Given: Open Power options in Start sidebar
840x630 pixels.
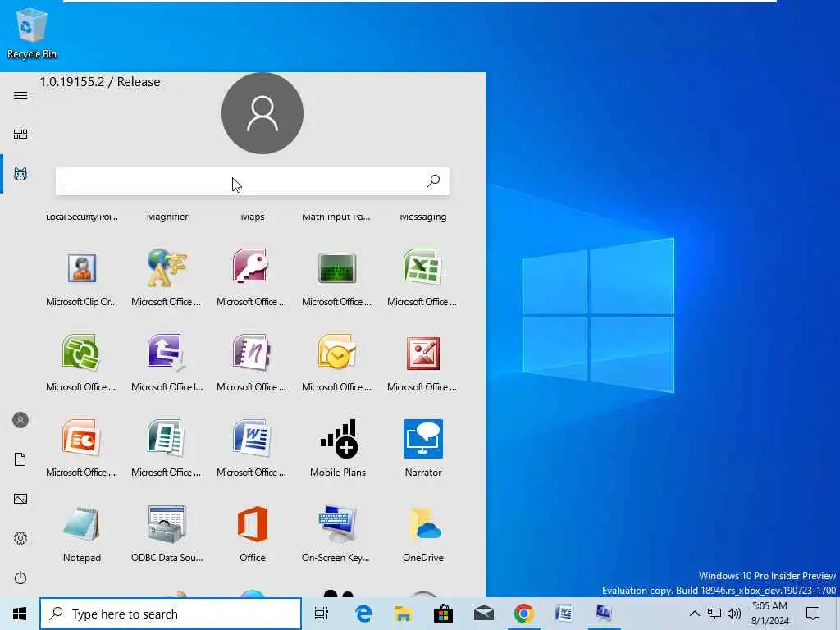Looking at the screenshot, I should [21, 578].
